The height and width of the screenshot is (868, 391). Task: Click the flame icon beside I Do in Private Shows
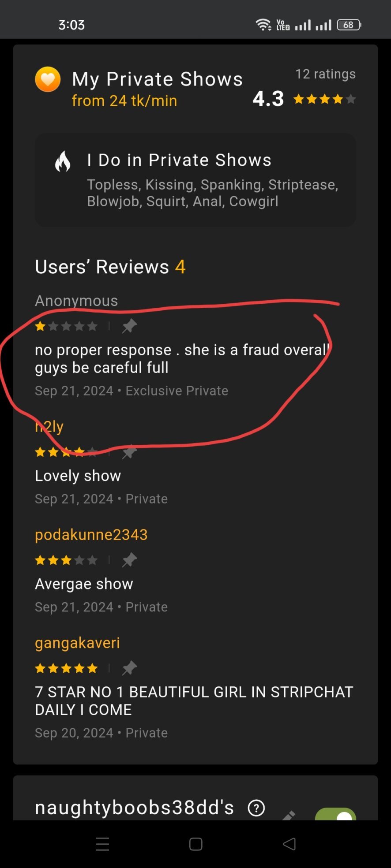coord(63,161)
